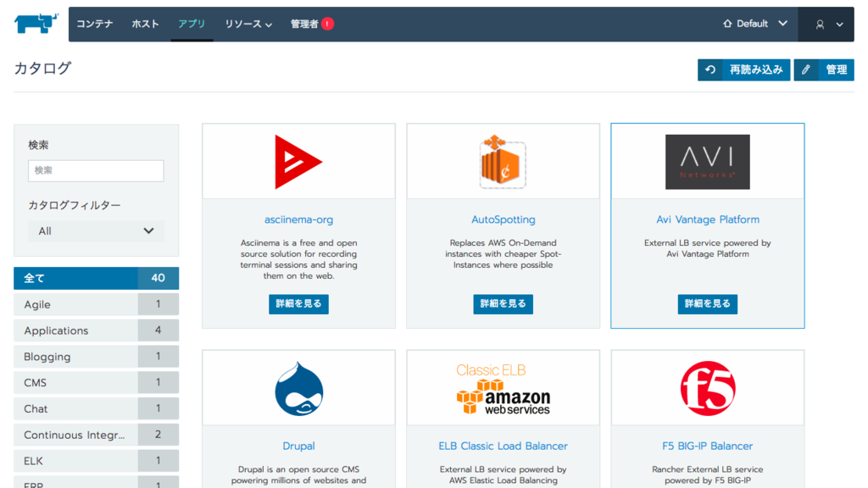868x488 pixels.
Task: Click the Drupal droplet logo
Action: (x=299, y=388)
